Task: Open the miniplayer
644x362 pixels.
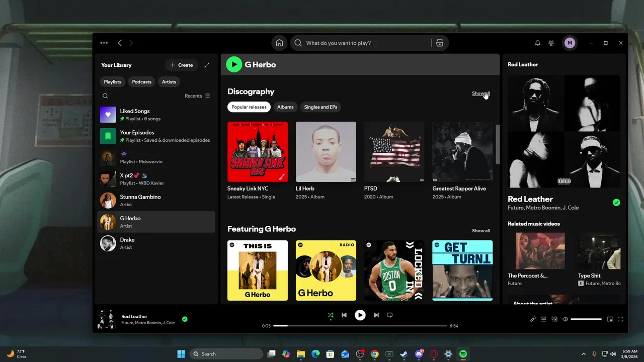Action: click(610, 319)
